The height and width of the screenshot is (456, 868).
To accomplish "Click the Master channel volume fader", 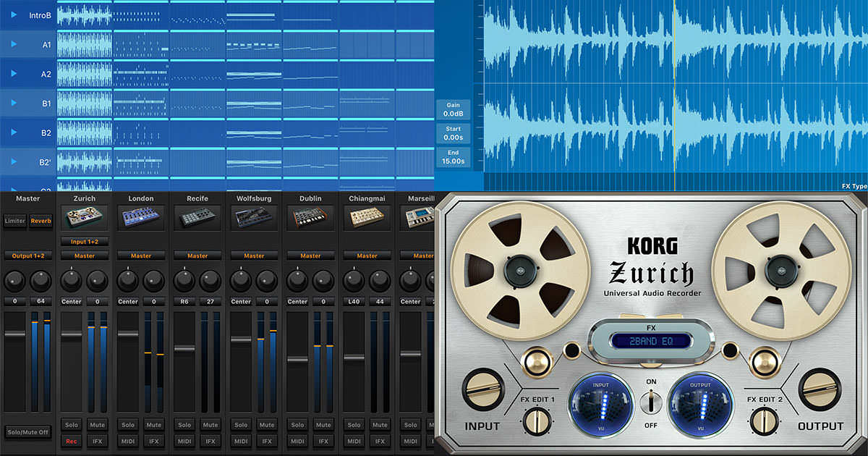I will 15,334.
